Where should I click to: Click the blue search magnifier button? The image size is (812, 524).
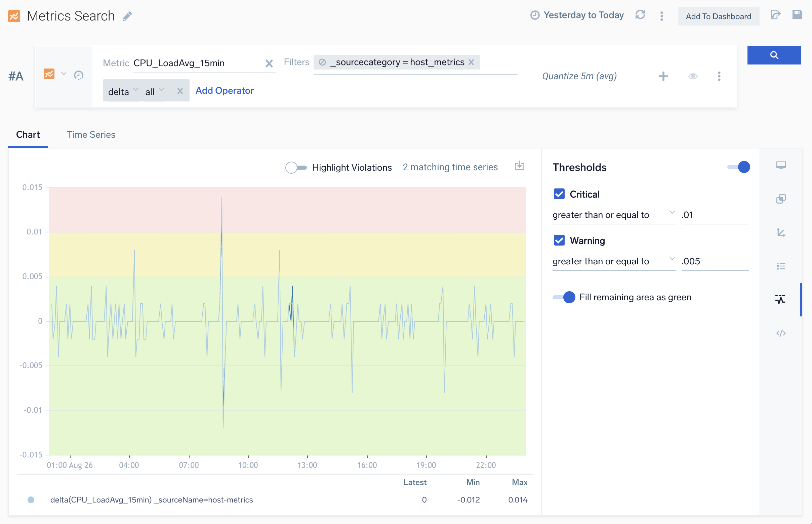[x=774, y=55]
